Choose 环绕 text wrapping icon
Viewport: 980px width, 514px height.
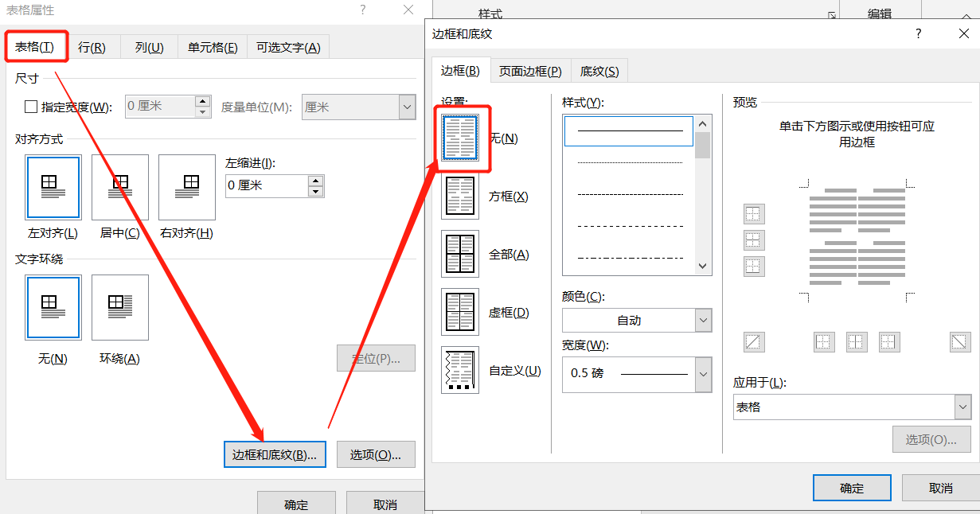coord(120,308)
